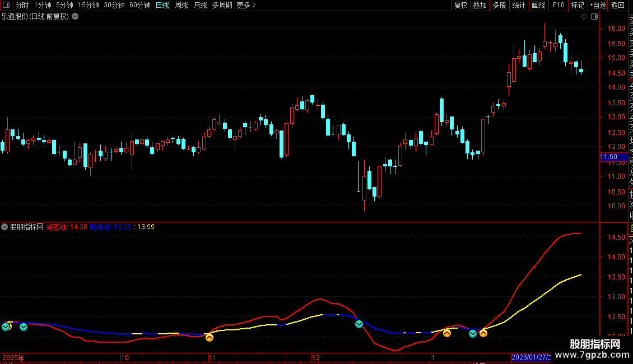Open the 画线 drawing tools
This screenshot has height=364, width=633.
click(x=538, y=5)
